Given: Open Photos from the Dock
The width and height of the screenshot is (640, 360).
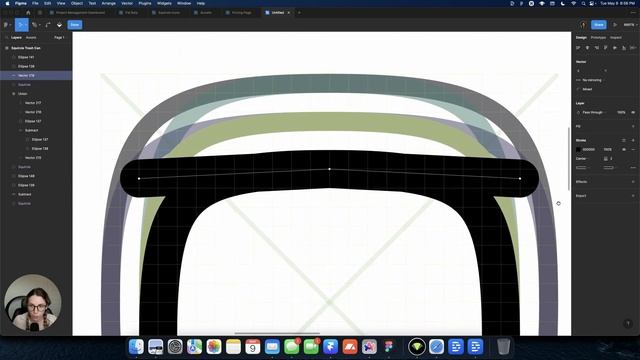Looking at the screenshot, I should [x=213, y=347].
